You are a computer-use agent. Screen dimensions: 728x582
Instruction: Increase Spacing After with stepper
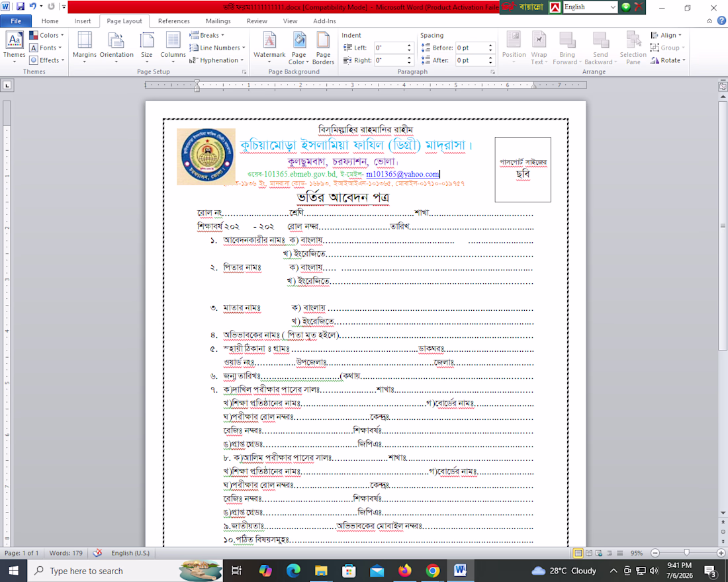(490, 58)
